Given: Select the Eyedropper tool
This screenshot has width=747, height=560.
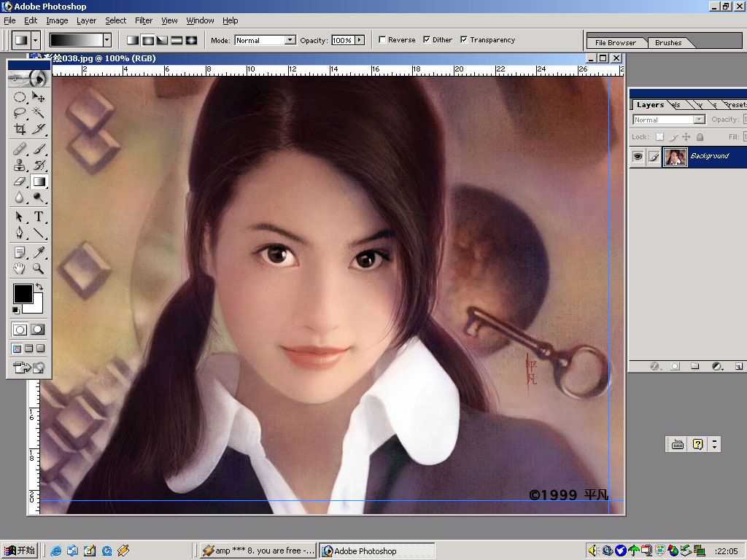Looking at the screenshot, I should pyautogui.click(x=39, y=252).
